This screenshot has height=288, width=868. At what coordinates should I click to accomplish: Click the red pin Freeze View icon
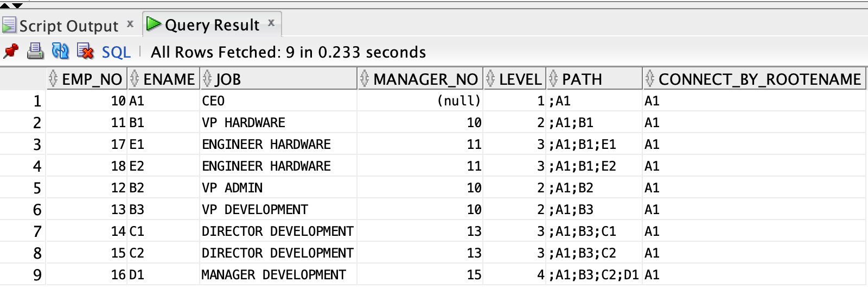(11, 52)
